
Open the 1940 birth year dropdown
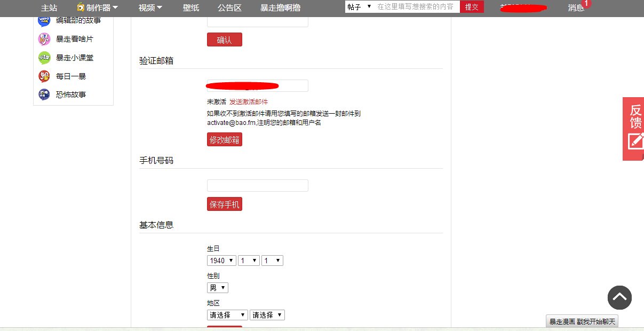click(221, 261)
